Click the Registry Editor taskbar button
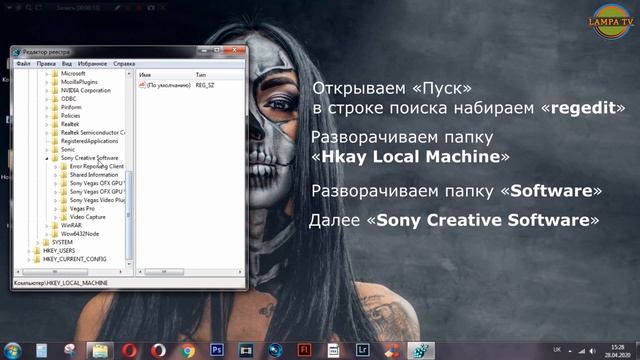 click(421, 351)
